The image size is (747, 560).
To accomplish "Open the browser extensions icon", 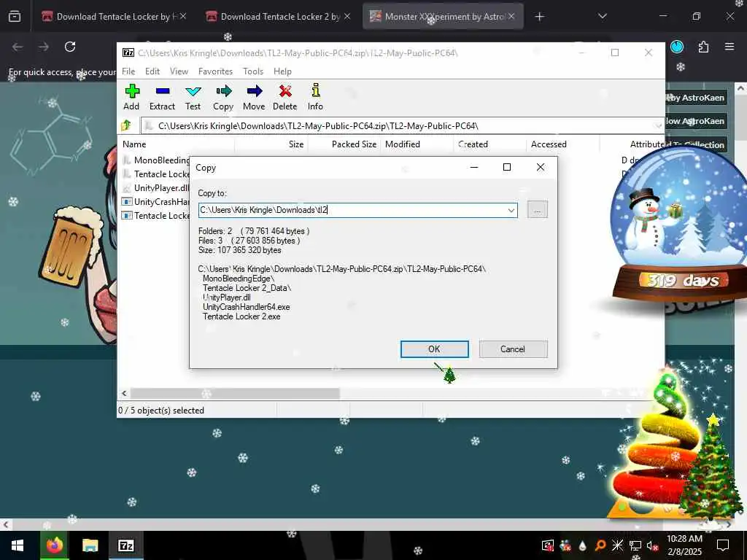I will click(x=703, y=47).
